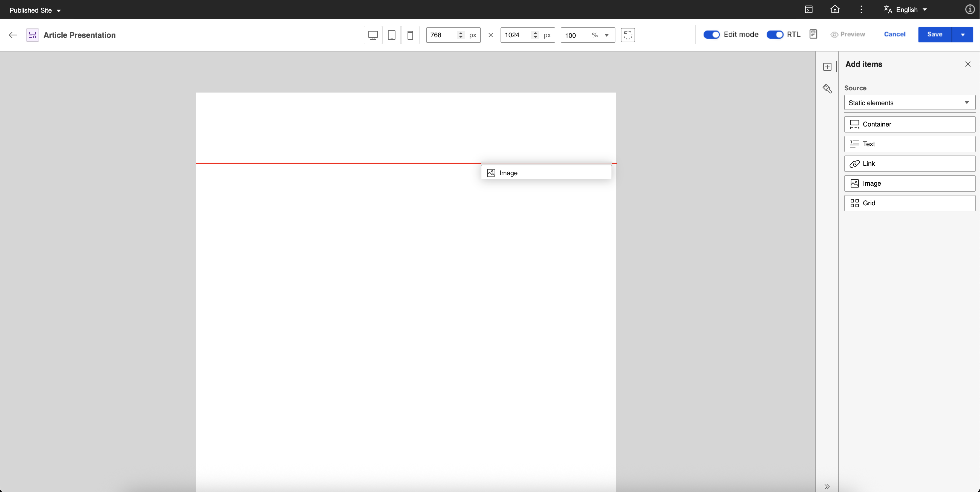This screenshot has height=492, width=980.
Task: Click the Save button
Action: (x=935, y=35)
